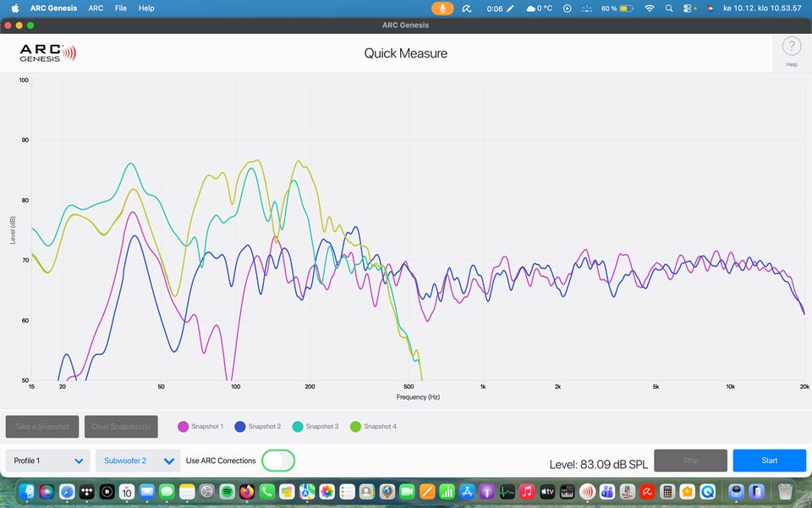Image resolution: width=812 pixels, height=508 pixels.
Task: Open Home app from the Dock
Action: click(687, 491)
